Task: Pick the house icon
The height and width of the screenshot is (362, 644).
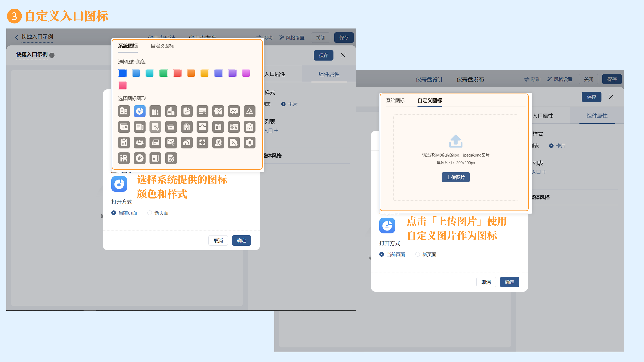Action: [x=187, y=143]
